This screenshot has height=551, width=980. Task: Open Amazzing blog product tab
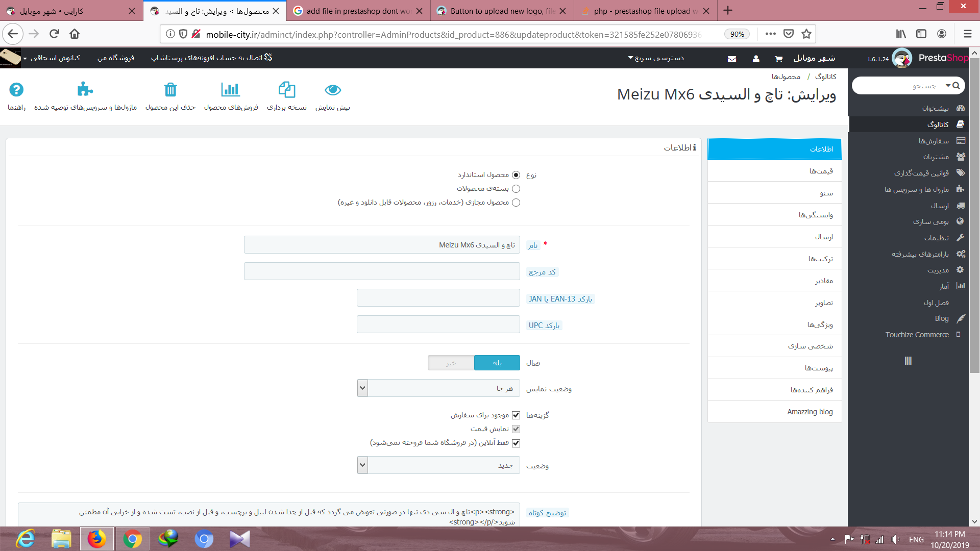click(x=775, y=412)
